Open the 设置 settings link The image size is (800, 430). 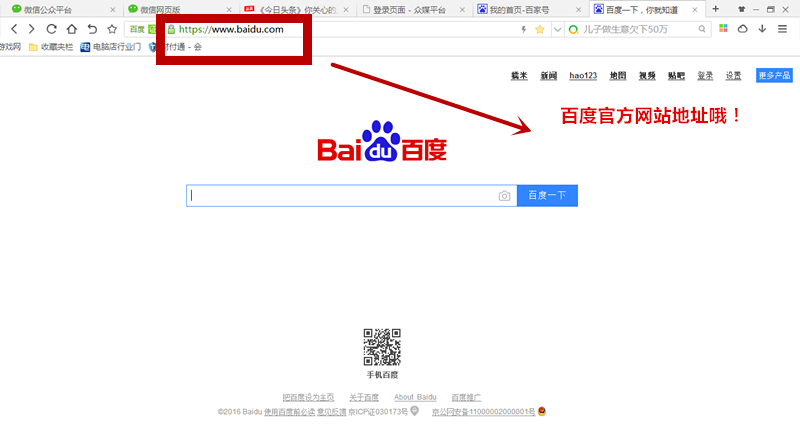click(x=733, y=75)
